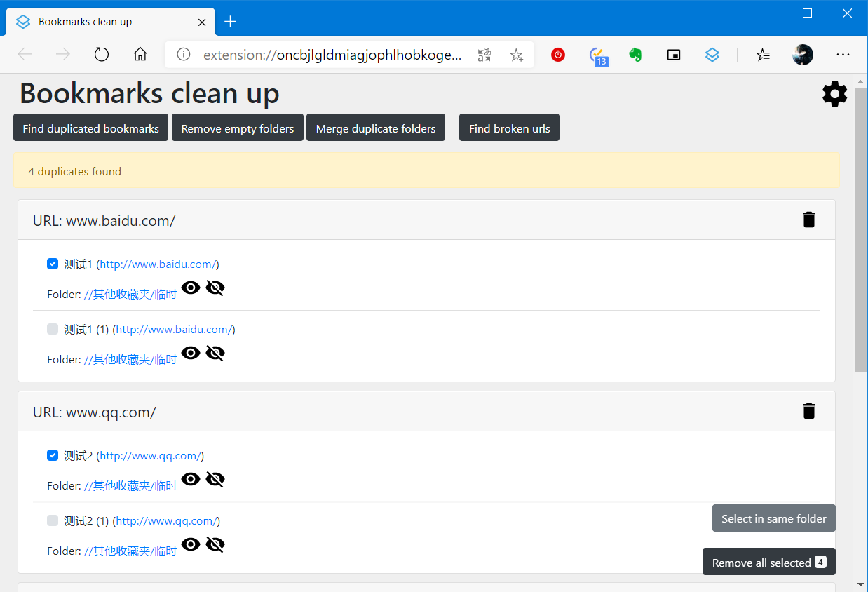The image size is (868, 592).
Task: Click the eye icon for checked 测试1 bookmark
Action: [191, 288]
